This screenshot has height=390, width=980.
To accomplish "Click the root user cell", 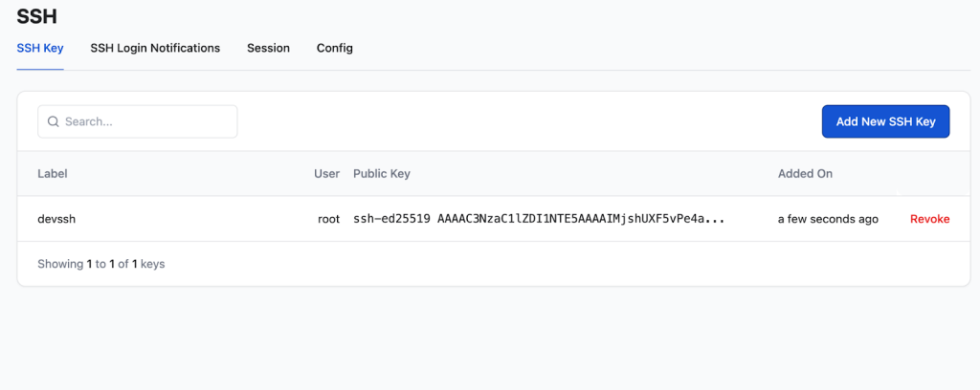I will (328, 219).
